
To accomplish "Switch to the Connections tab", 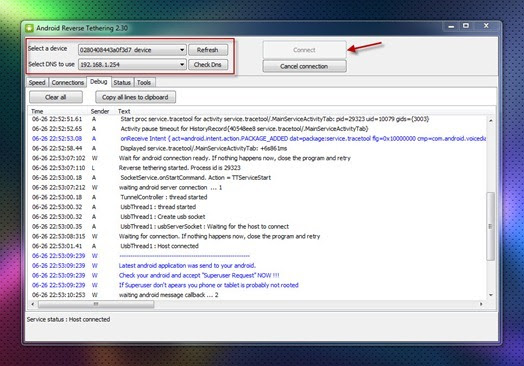I will [x=68, y=83].
